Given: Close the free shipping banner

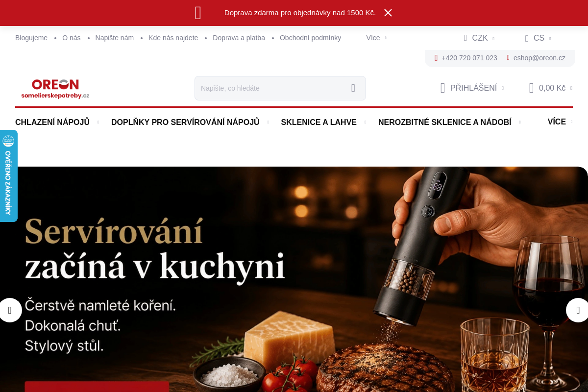Looking at the screenshot, I should tap(388, 13).
